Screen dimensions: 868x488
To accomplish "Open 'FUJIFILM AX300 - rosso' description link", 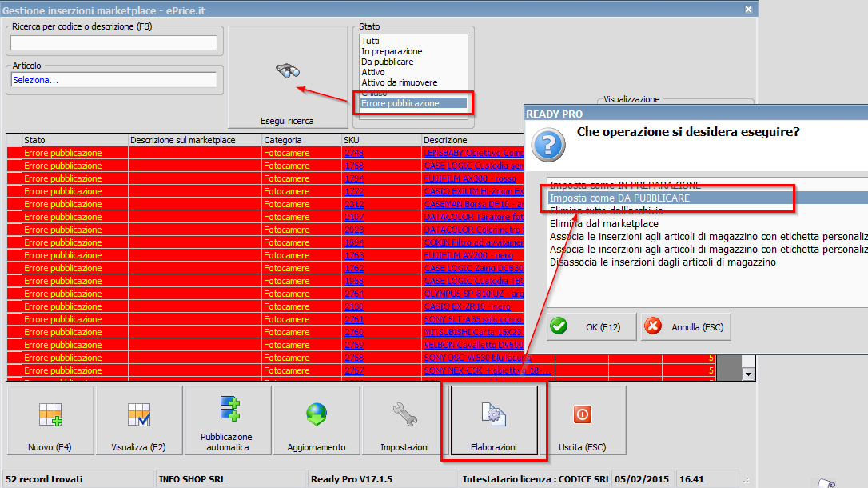I will click(x=470, y=178).
